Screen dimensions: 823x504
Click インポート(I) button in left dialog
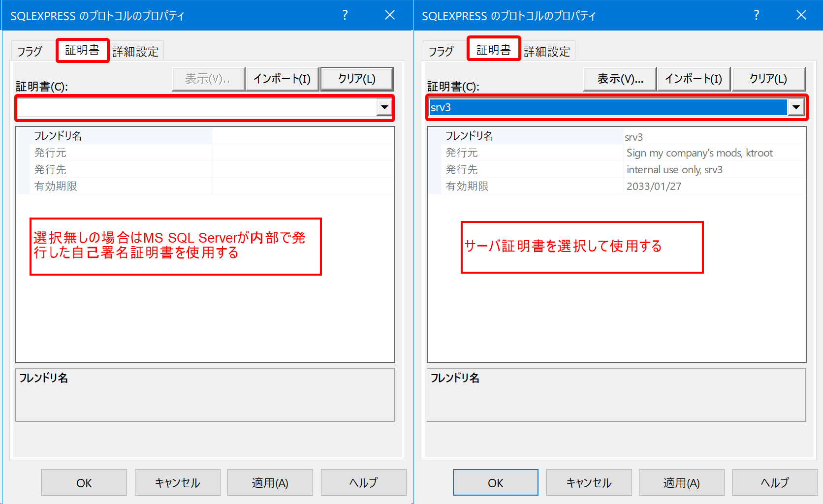[x=282, y=79]
